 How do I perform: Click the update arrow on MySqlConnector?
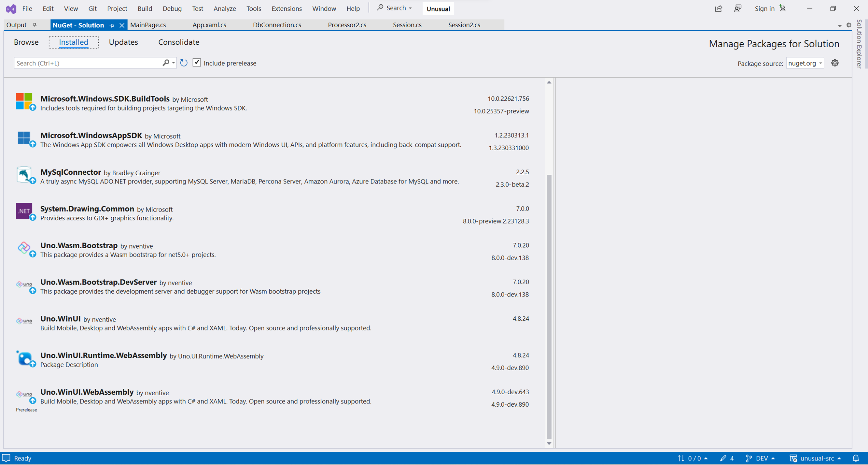[33, 181]
